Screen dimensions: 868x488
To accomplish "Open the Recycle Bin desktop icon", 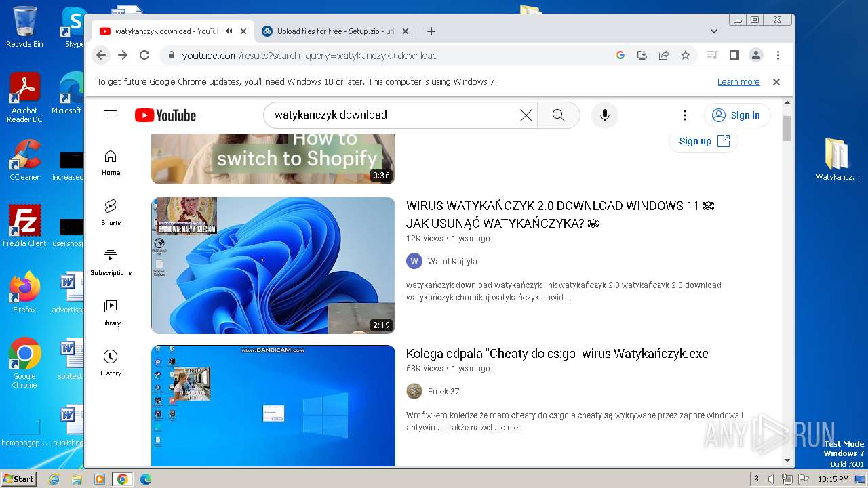I will coord(24,27).
